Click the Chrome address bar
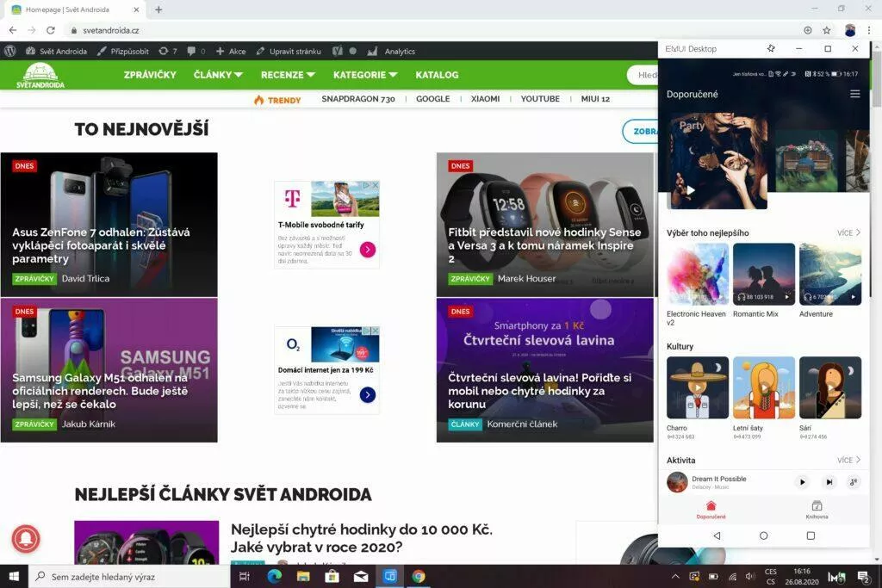 (433, 30)
